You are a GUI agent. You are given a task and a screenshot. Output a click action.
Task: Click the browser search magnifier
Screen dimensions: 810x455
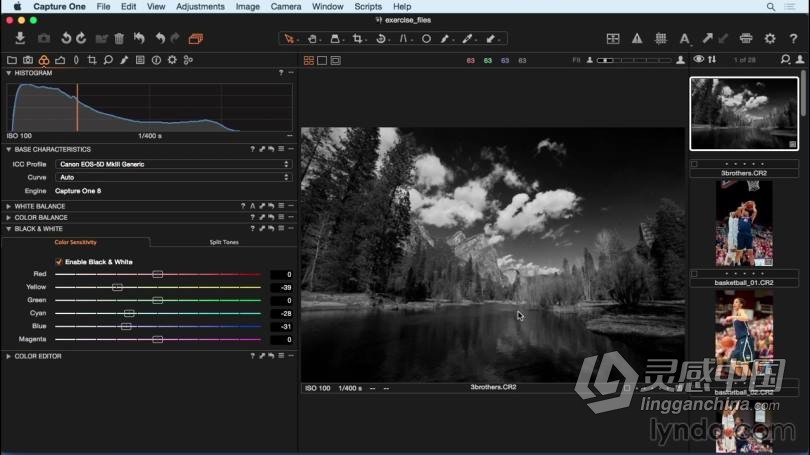point(785,59)
